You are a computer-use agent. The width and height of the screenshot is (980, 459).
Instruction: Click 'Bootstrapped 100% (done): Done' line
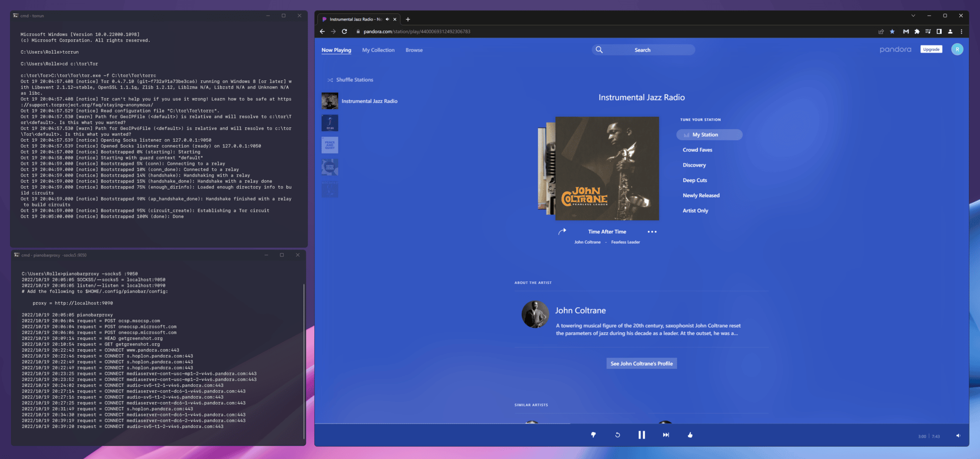click(142, 216)
